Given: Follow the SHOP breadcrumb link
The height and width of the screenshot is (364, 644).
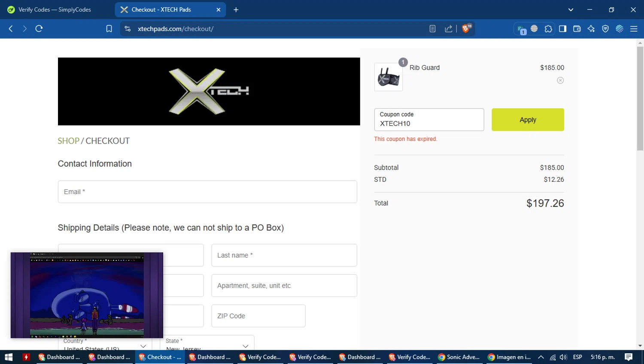Looking at the screenshot, I should click(69, 141).
